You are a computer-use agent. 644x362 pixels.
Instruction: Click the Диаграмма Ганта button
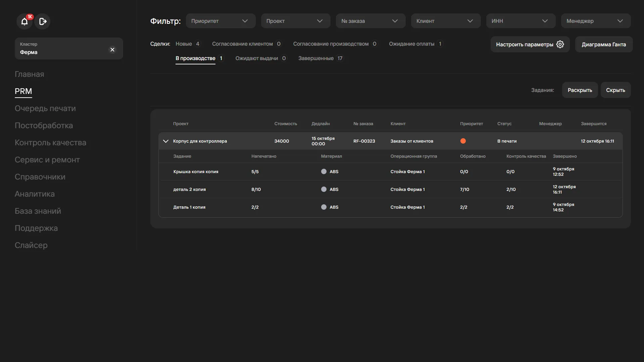pyautogui.click(x=603, y=44)
